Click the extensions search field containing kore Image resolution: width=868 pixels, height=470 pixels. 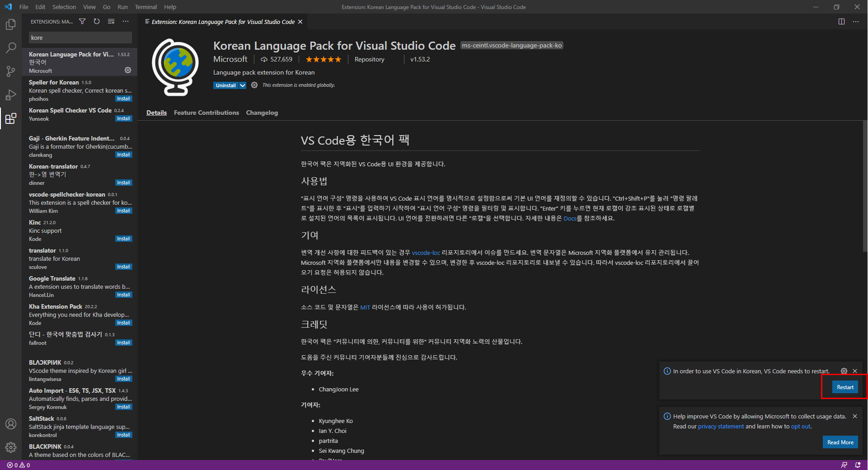point(80,38)
